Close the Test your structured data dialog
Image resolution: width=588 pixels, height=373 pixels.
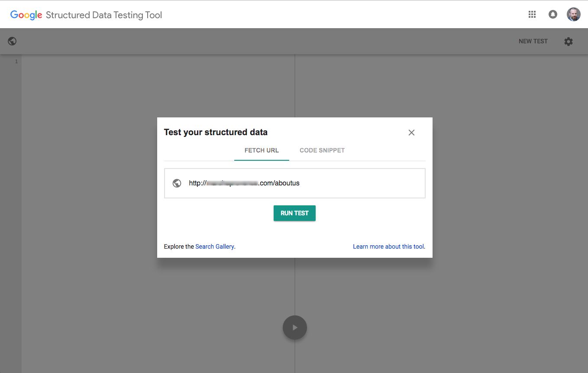pyautogui.click(x=411, y=133)
